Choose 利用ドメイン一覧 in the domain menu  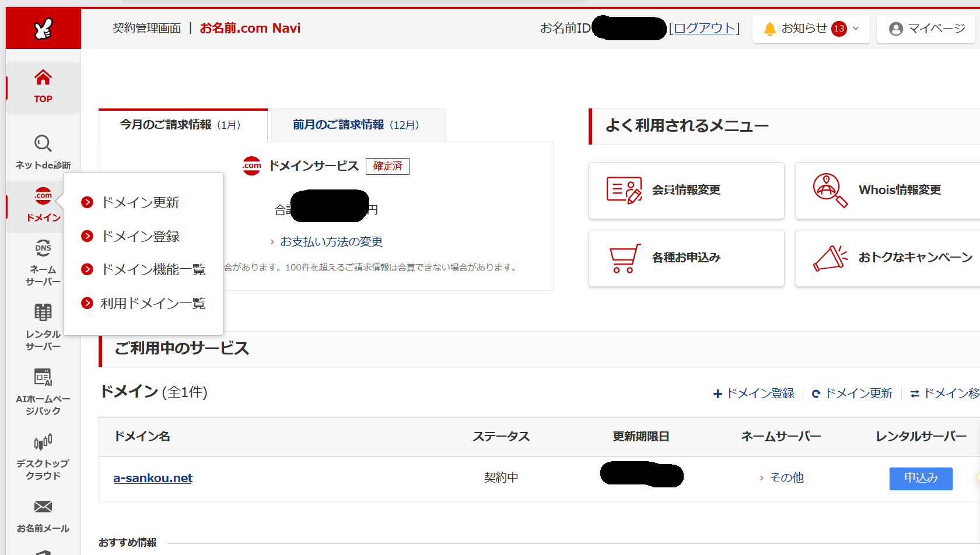tap(153, 304)
